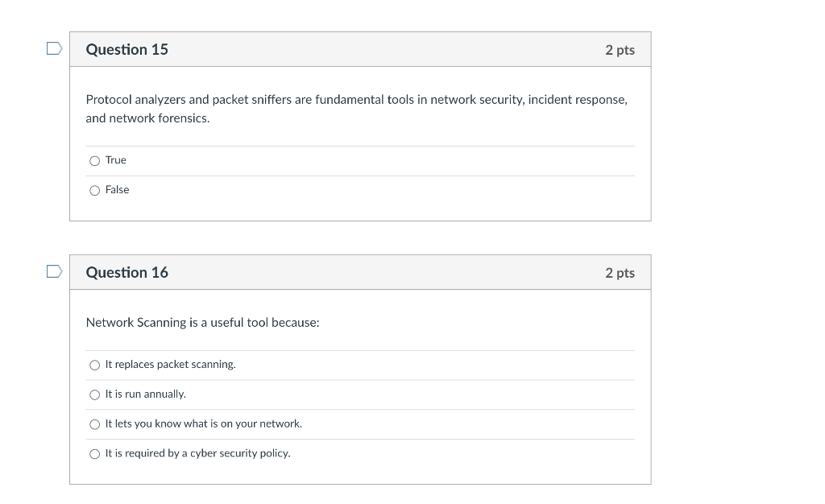This screenshot has height=504, width=825.
Task: Choose "It replaces packet scanning" radio option
Action: tap(95, 365)
